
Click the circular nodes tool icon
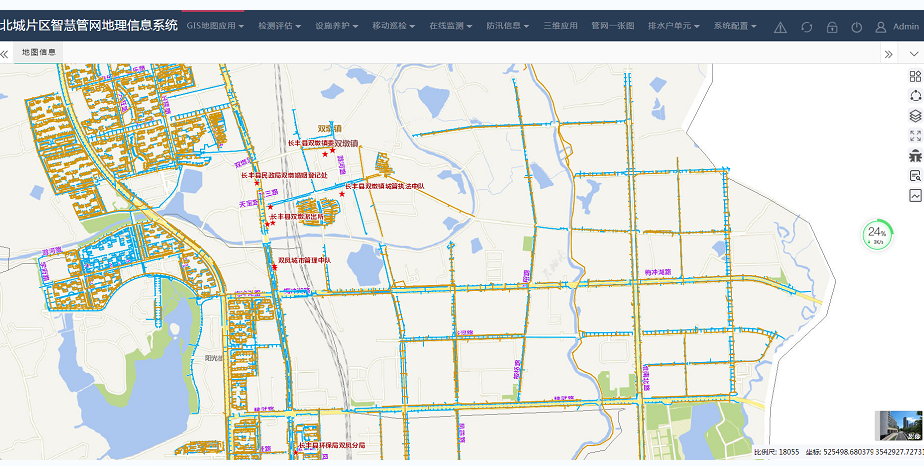coord(914,96)
